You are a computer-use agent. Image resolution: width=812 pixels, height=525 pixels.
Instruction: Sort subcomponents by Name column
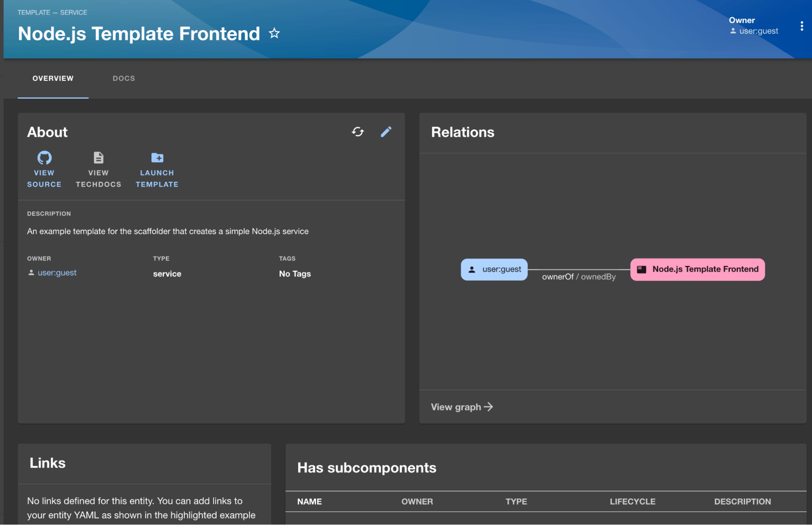pyautogui.click(x=310, y=502)
